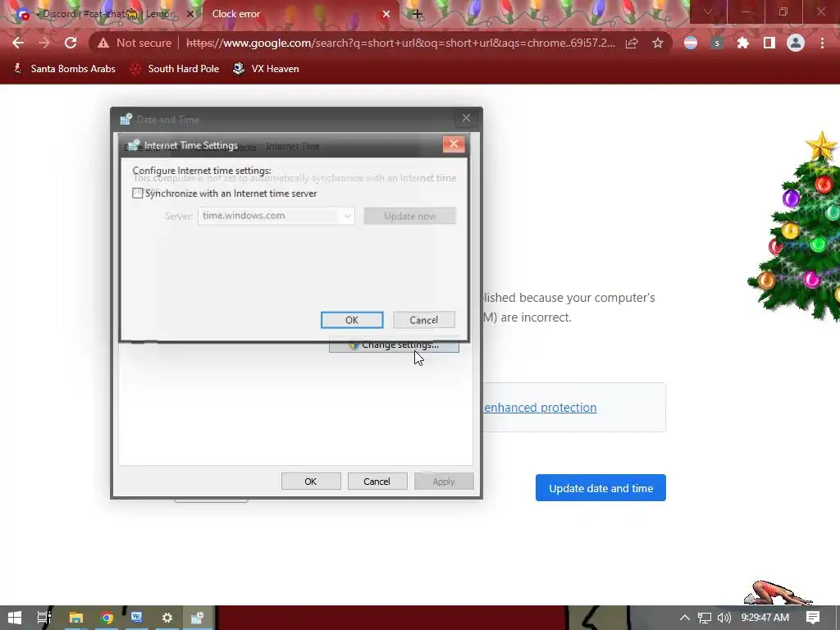Click the extension icon labeled S
The image size is (840, 630).
click(717, 43)
